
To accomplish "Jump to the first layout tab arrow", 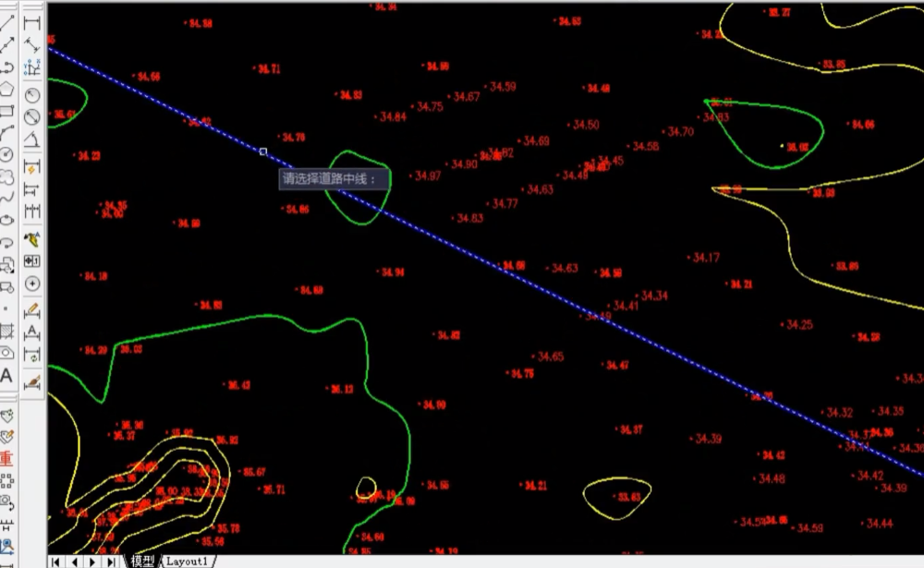I will pyautogui.click(x=56, y=561).
